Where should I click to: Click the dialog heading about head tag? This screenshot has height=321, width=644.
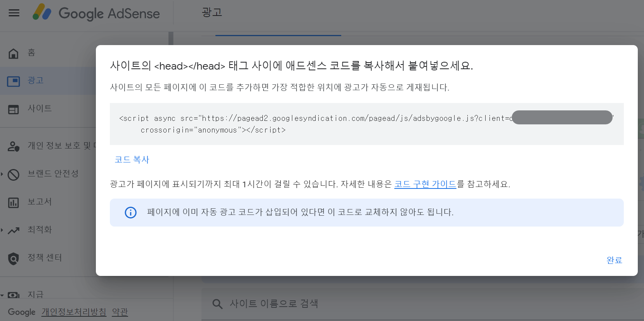point(292,66)
